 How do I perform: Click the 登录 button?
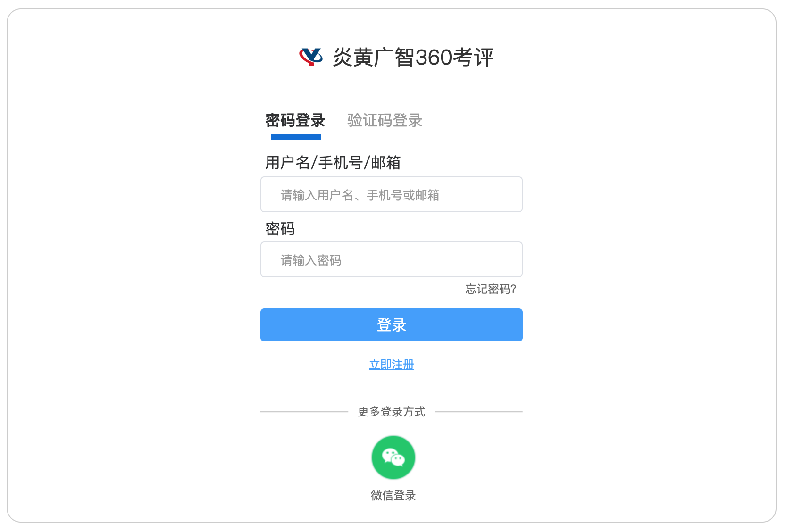click(x=392, y=325)
